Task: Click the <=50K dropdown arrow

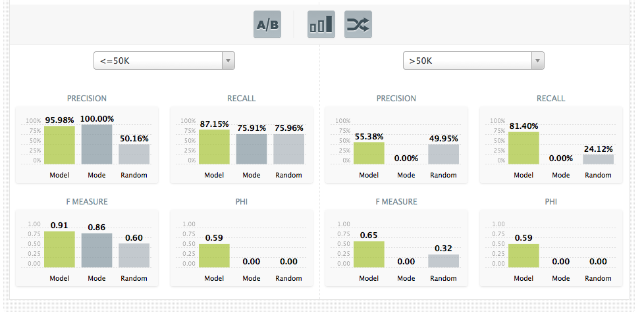Action: pos(228,61)
